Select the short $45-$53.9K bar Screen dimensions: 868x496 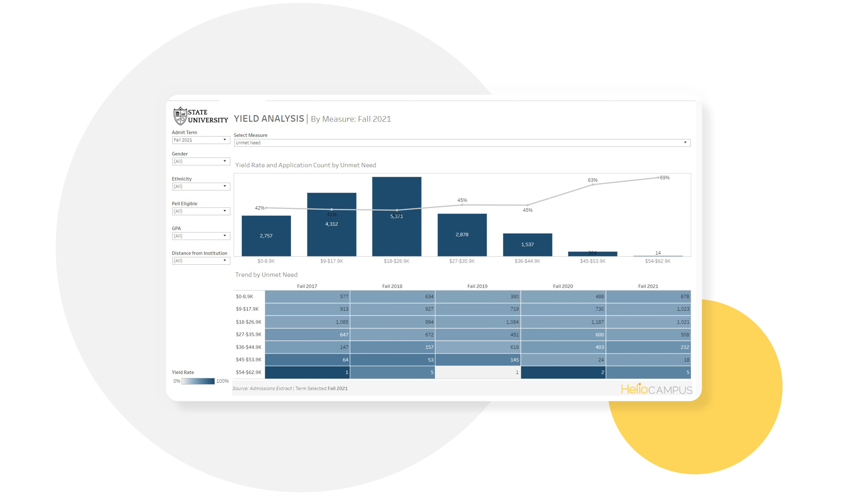click(593, 254)
